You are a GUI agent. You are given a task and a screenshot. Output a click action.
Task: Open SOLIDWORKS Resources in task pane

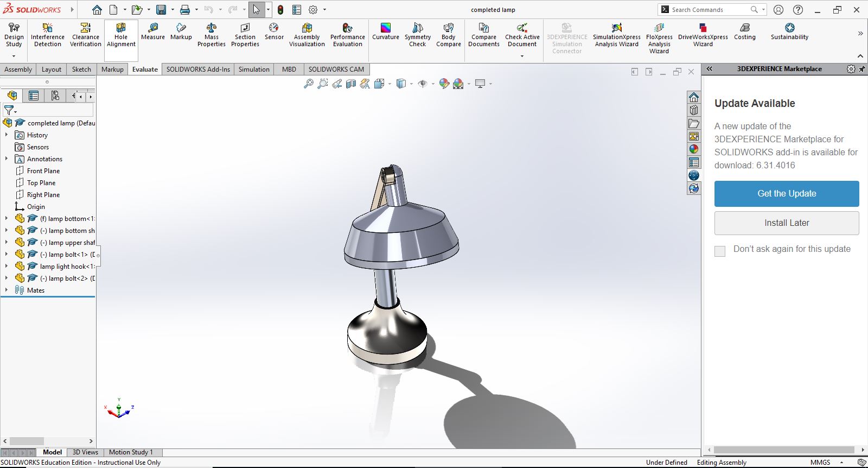(x=694, y=97)
